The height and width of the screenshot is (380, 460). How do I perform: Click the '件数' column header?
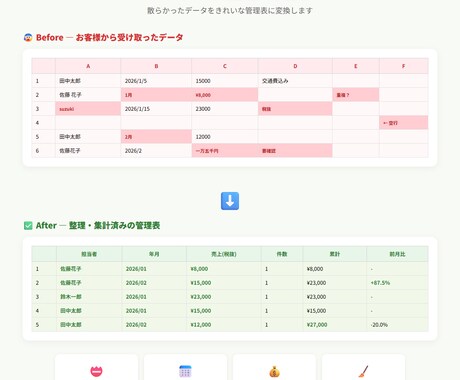pos(282,254)
